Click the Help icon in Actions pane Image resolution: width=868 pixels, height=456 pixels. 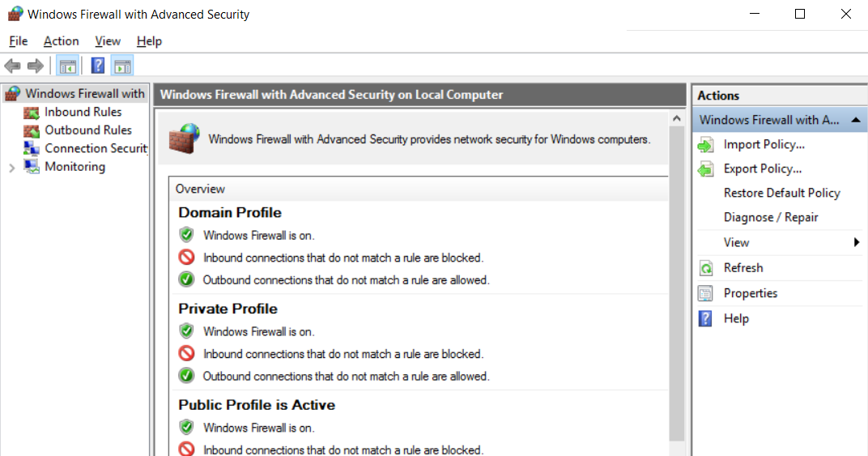click(706, 318)
